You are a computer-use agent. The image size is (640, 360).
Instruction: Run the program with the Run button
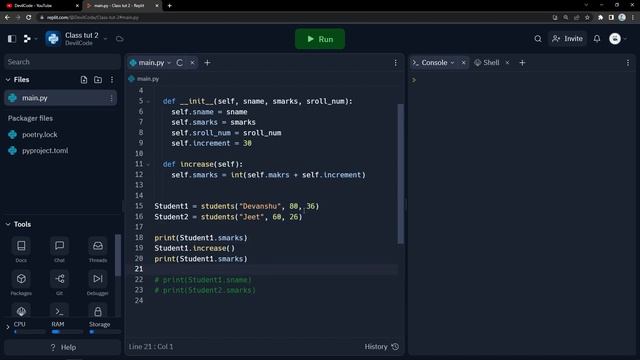click(320, 39)
